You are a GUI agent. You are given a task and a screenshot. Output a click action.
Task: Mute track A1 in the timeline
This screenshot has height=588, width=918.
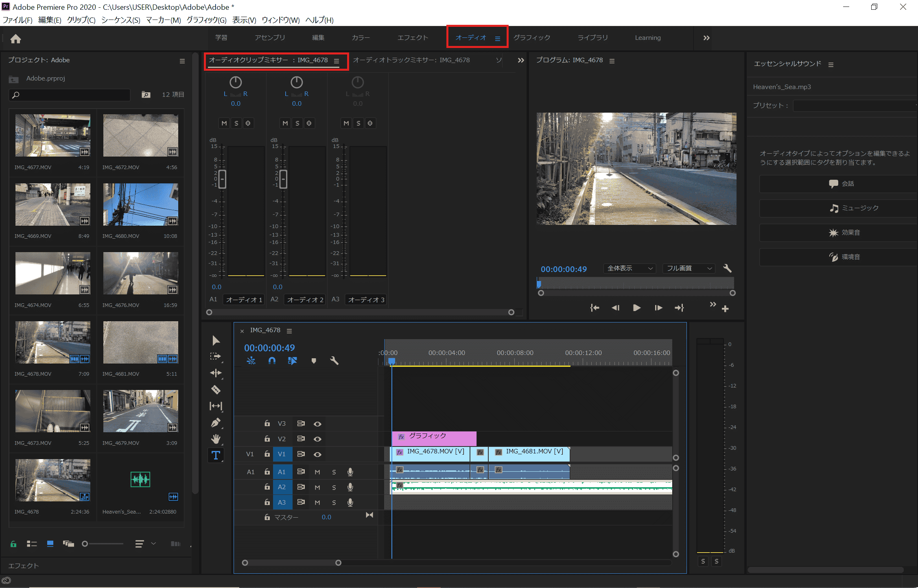[317, 472]
